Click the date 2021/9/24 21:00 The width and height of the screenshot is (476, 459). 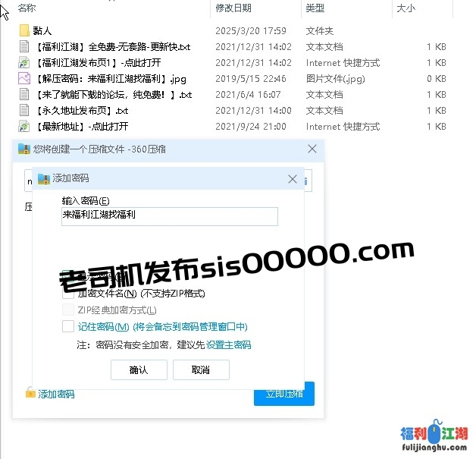tap(251, 127)
